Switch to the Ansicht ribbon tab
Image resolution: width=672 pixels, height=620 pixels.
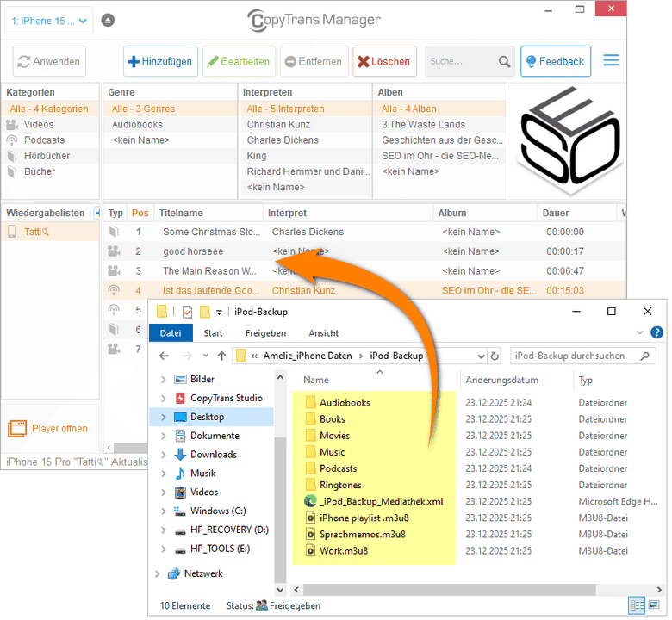[x=323, y=333]
